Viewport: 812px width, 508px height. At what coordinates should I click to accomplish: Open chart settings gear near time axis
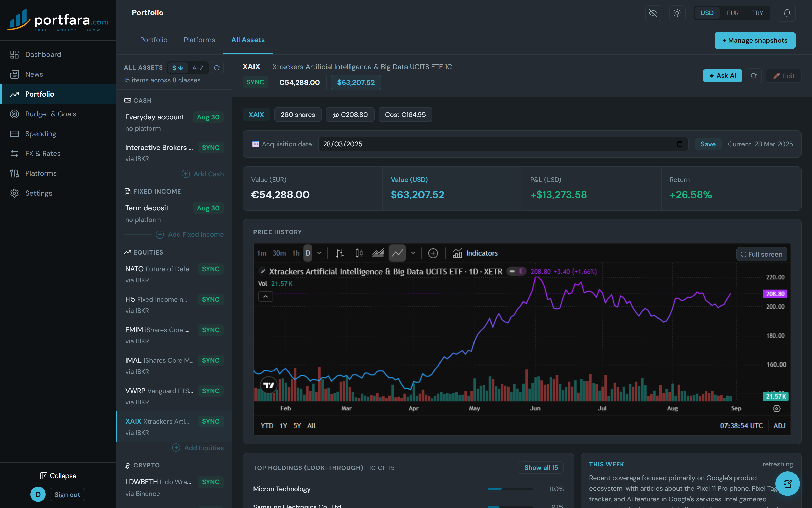tap(776, 408)
